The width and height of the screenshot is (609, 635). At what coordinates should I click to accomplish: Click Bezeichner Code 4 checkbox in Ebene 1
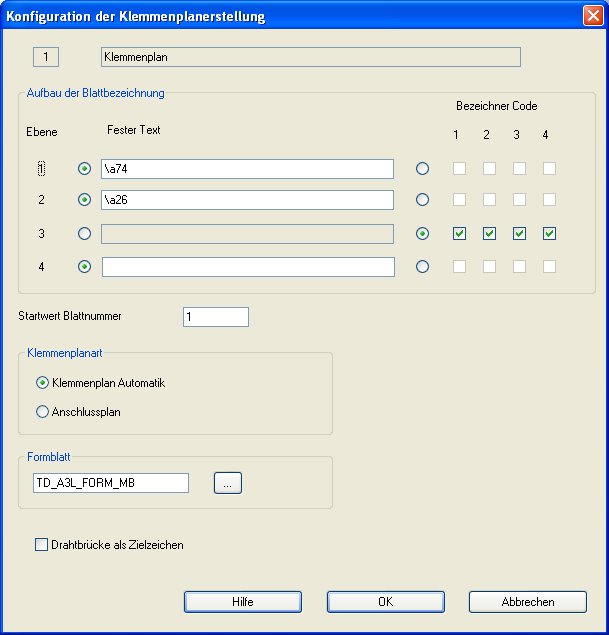tap(549, 168)
